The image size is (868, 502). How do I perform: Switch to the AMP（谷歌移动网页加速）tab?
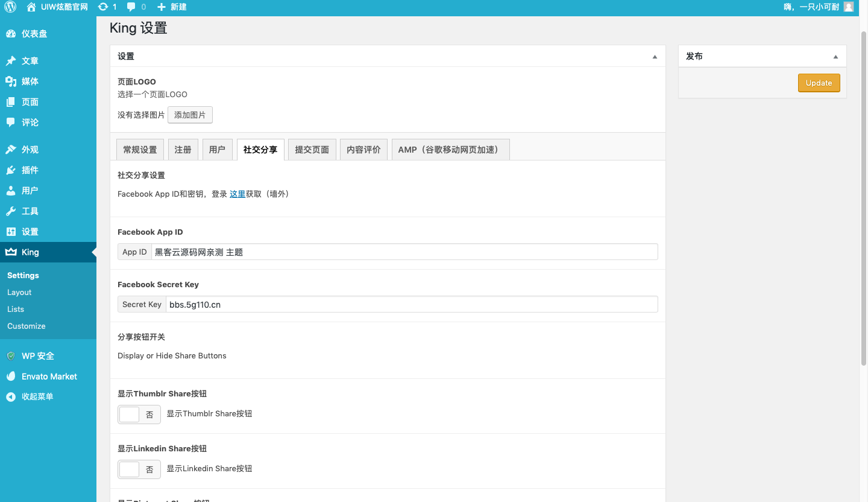[x=450, y=150]
